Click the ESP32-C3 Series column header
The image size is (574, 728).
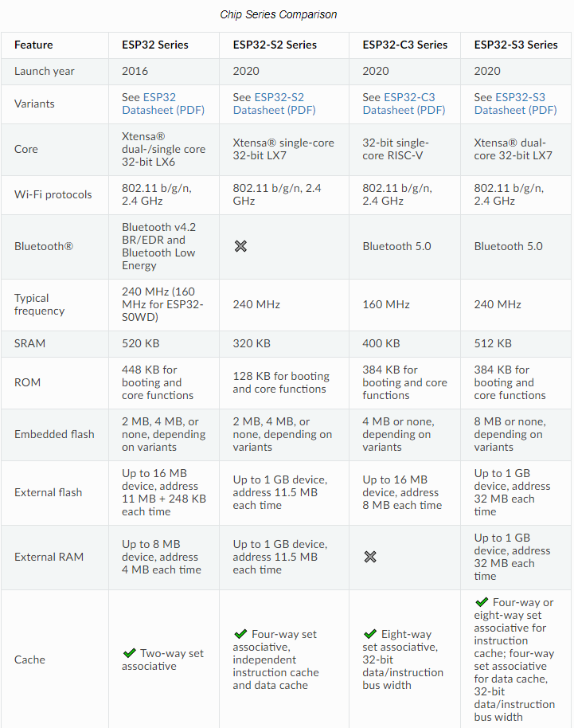405,45
